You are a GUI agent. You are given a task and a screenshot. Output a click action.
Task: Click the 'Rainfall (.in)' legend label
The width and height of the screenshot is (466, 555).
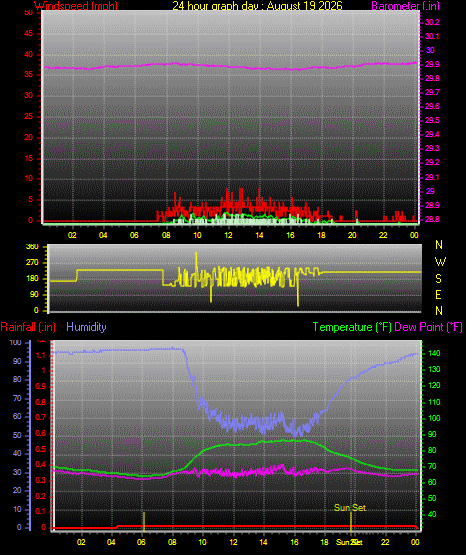tap(28, 327)
